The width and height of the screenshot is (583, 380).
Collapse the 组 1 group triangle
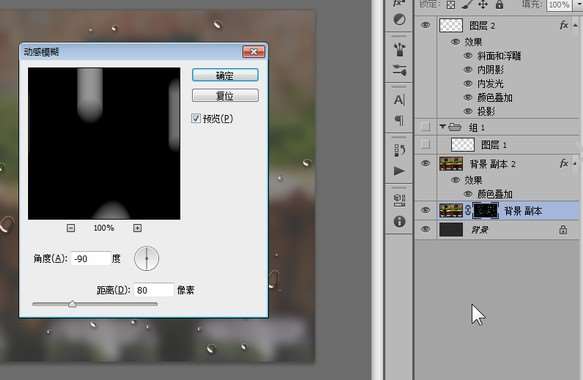tap(442, 126)
